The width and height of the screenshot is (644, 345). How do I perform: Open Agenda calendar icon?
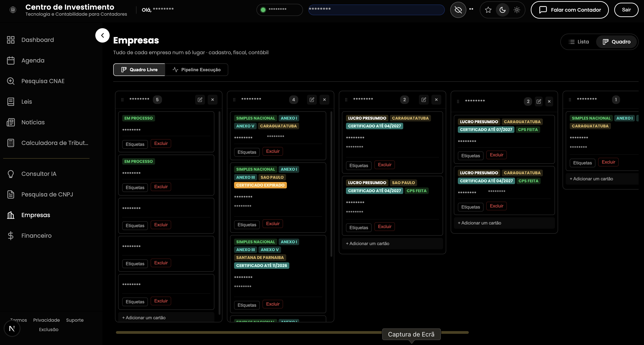[x=11, y=60]
